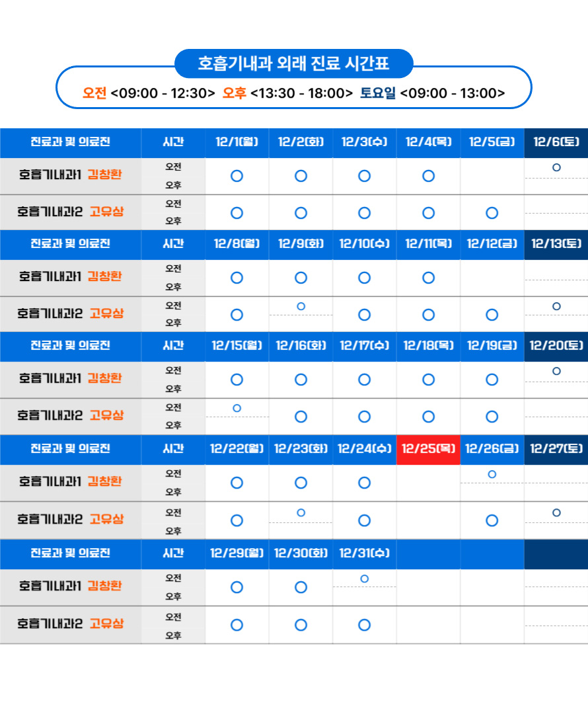Select 고유상's small morning circle on 12/9(화)
Image resolution: width=588 pixels, height=720 pixels.
click(x=301, y=306)
